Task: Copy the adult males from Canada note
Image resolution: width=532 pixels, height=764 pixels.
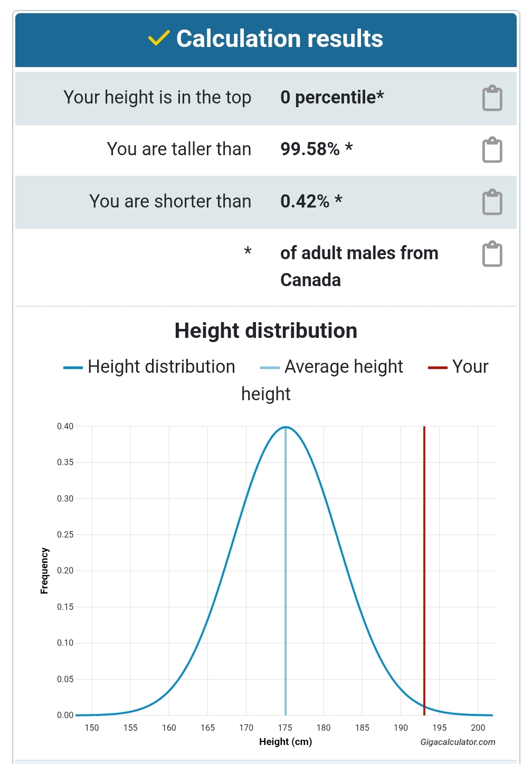Action: [x=492, y=254]
